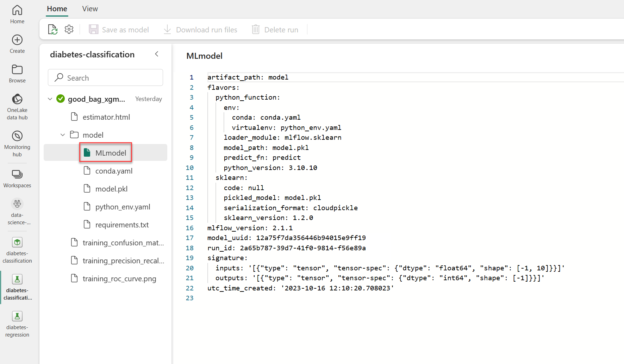Click the model_uuid line
Image resolution: width=624 pixels, height=364 pixels.
287,238
